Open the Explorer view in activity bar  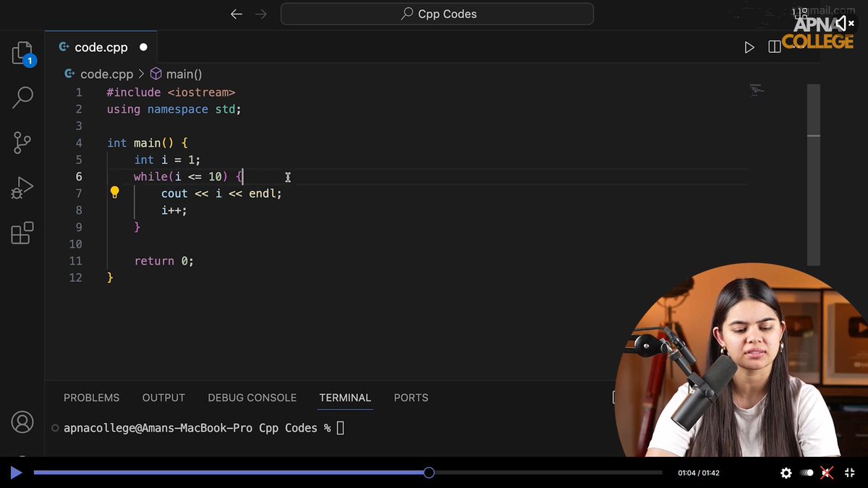point(22,53)
